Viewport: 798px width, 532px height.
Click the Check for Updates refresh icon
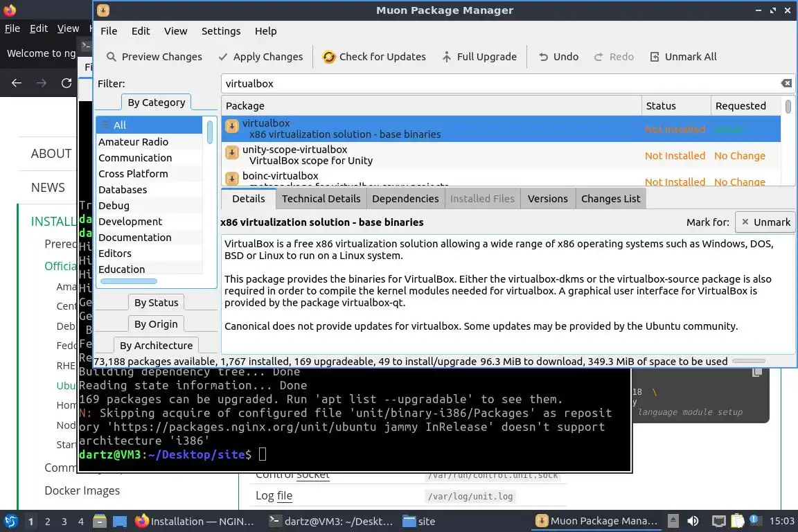click(x=329, y=57)
